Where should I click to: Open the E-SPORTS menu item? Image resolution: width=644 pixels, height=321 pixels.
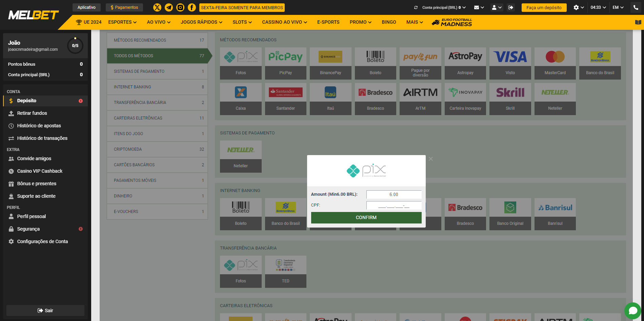coord(328,22)
